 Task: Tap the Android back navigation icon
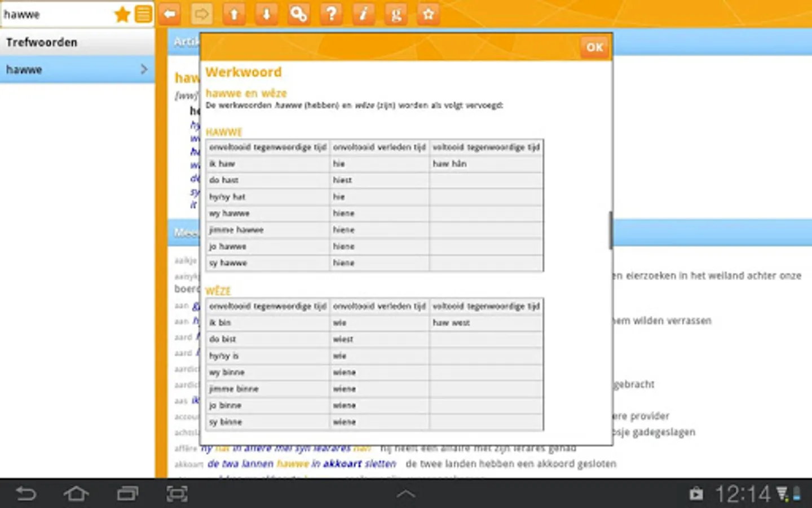pyautogui.click(x=25, y=494)
